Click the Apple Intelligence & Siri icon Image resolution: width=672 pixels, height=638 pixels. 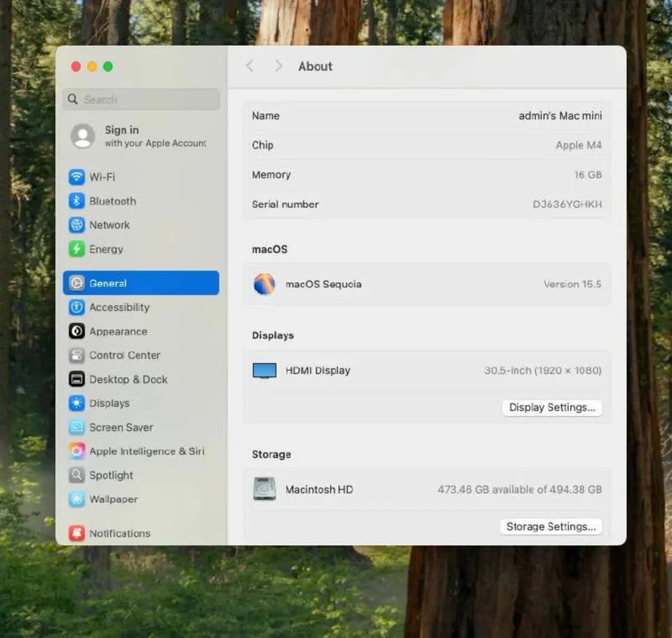point(77,451)
